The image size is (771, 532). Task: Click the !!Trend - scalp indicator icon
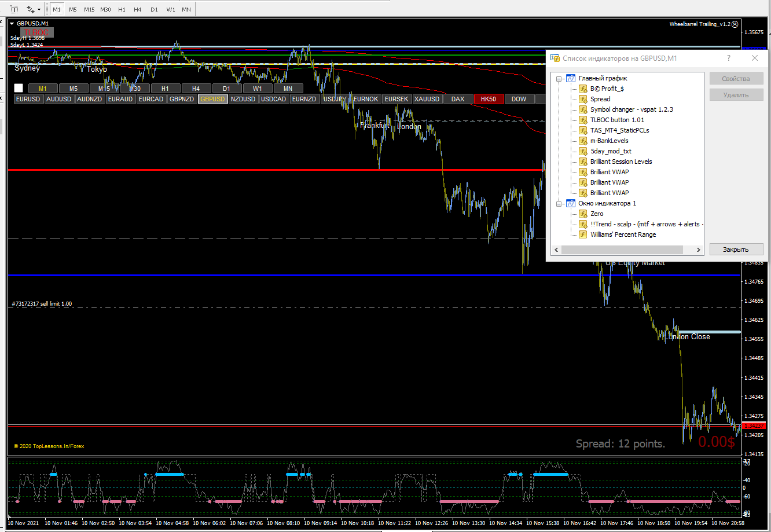point(583,224)
